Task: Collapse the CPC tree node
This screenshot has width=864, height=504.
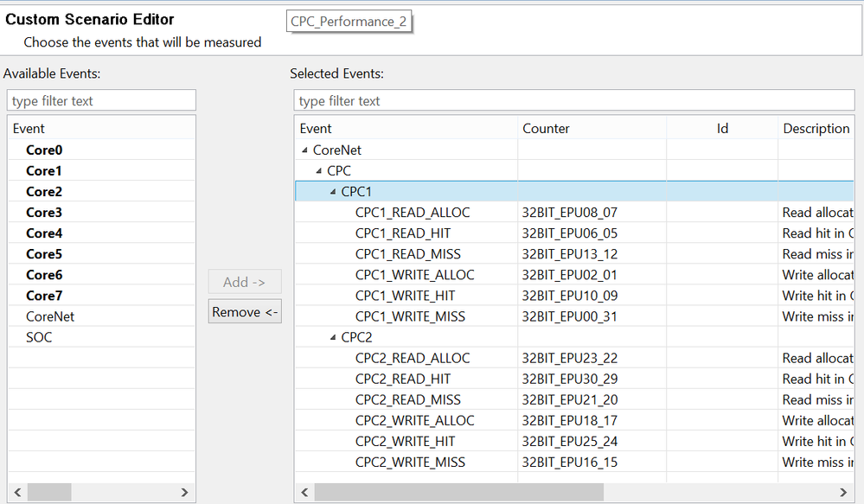Action: pyautogui.click(x=318, y=171)
